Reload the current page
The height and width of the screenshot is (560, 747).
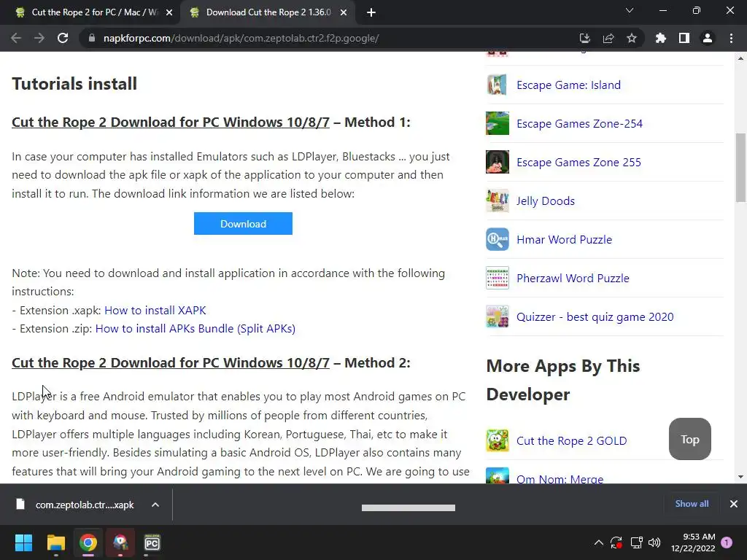point(63,38)
